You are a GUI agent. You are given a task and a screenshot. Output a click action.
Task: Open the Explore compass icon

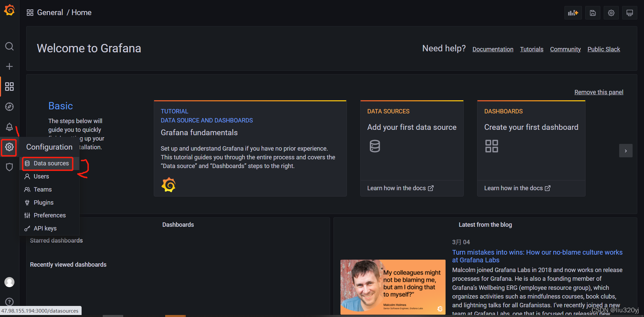(9, 107)
